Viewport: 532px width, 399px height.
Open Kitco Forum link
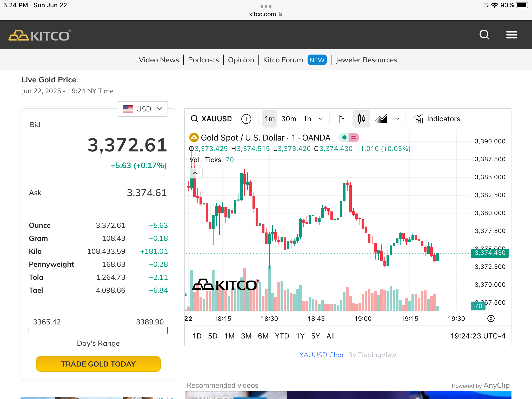coord(283,60)
